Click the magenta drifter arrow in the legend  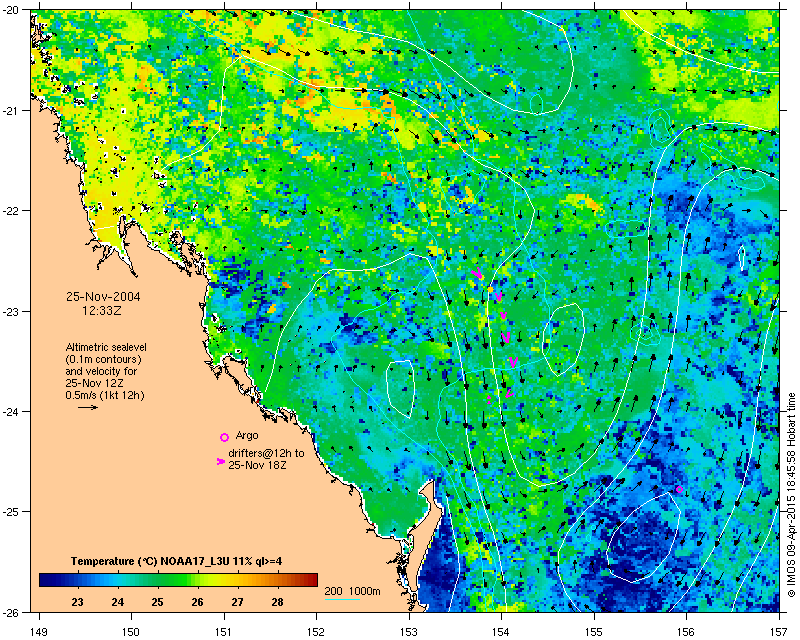point(220,461)
